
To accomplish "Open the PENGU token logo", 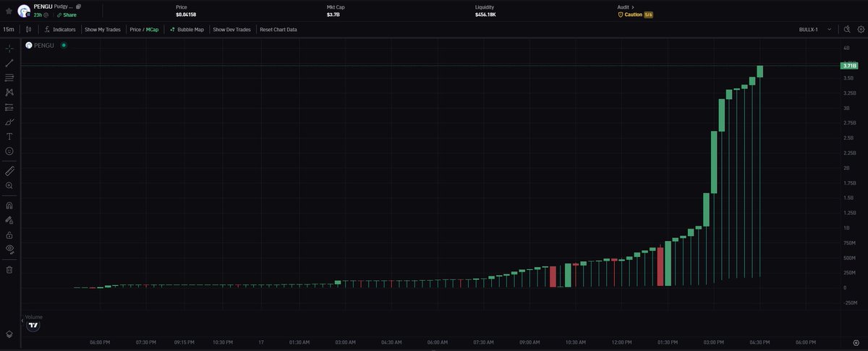I will pos(23,10).
